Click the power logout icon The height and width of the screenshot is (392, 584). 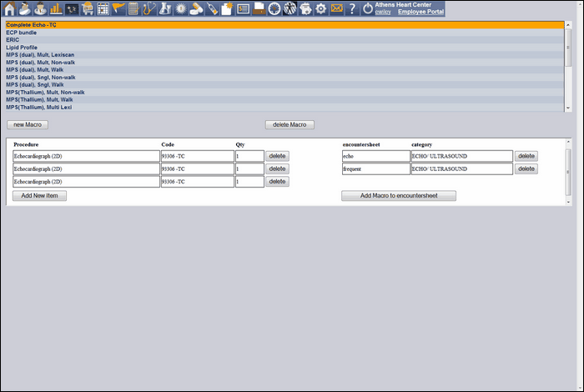[x=368, y=8]
